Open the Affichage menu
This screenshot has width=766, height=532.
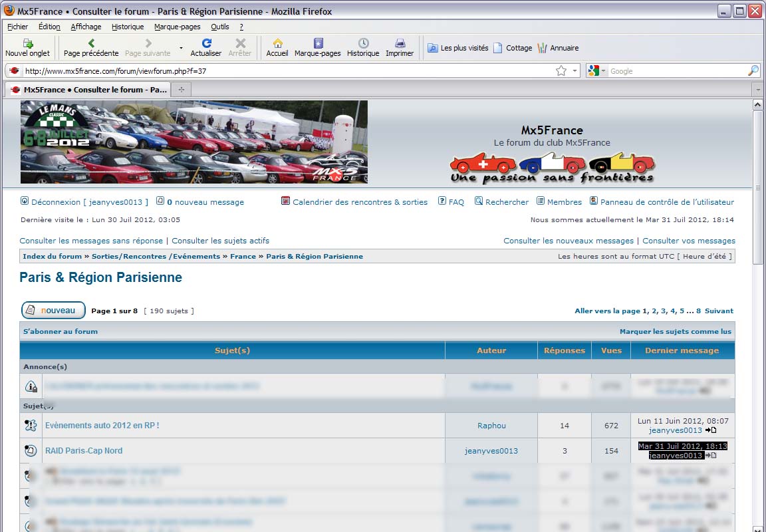86,27
